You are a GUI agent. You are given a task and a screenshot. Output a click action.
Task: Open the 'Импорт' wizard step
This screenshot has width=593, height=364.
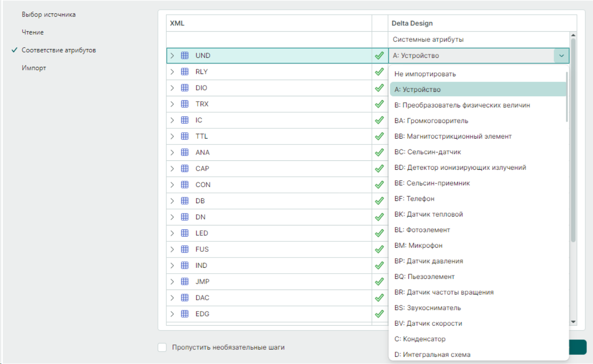coord(34,68)
